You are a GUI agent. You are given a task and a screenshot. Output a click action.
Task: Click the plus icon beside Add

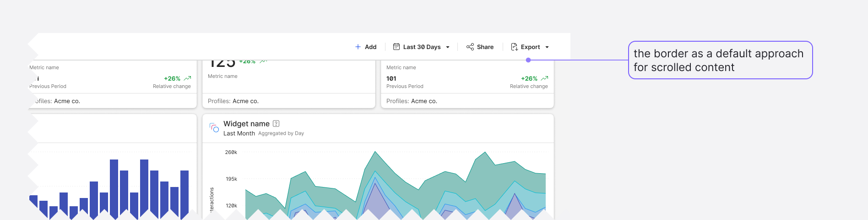point(358,47)
